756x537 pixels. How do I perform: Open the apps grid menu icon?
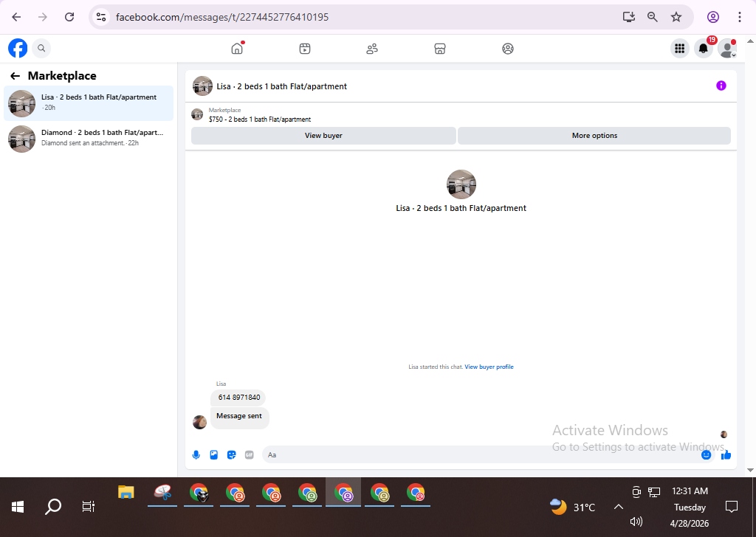pyautogui.click(x=680, y=48)
